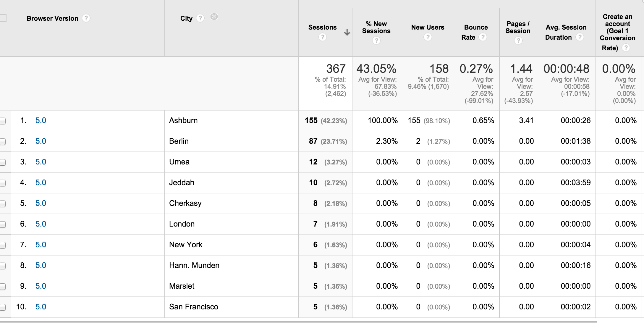Screen dimensions: 644x323
Task: Click the browser version 5.0 link for Ashburn
Action: (x=38, y=119)
